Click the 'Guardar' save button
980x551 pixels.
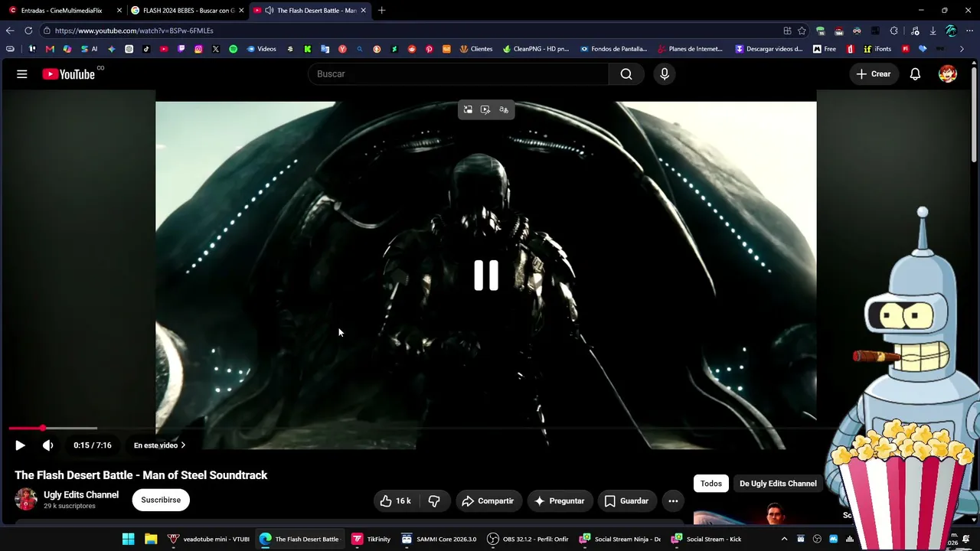[x=626, y=501]
